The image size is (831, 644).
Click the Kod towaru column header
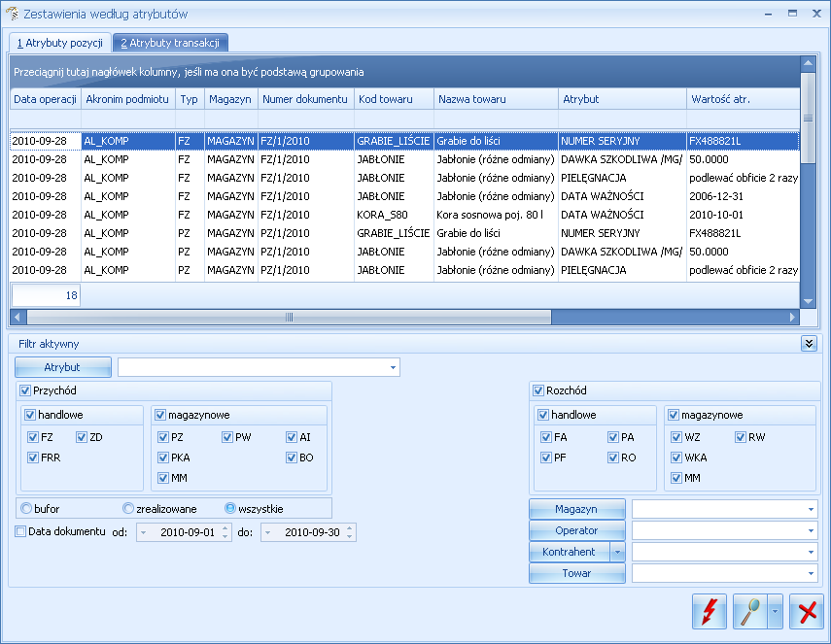(x=394, y=99)
